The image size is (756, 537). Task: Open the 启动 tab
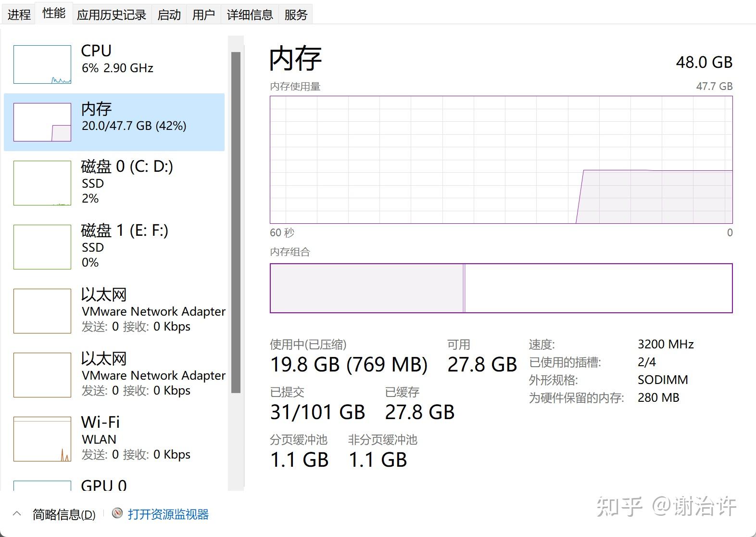tap(169, 13)
